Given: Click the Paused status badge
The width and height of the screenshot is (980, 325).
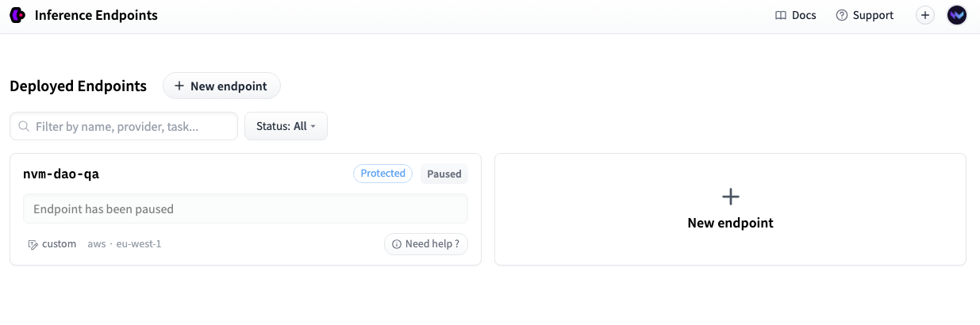Looking at the screenshot, I should (444, 174).
